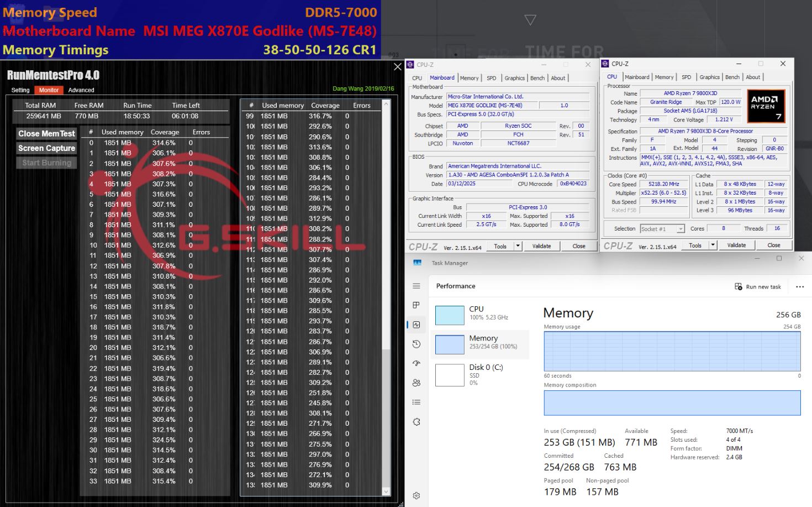Open Memory tab in Mainboard CPU-Z window
The height and width of the screenshot is (507, 812).
[x=470, y=78]
